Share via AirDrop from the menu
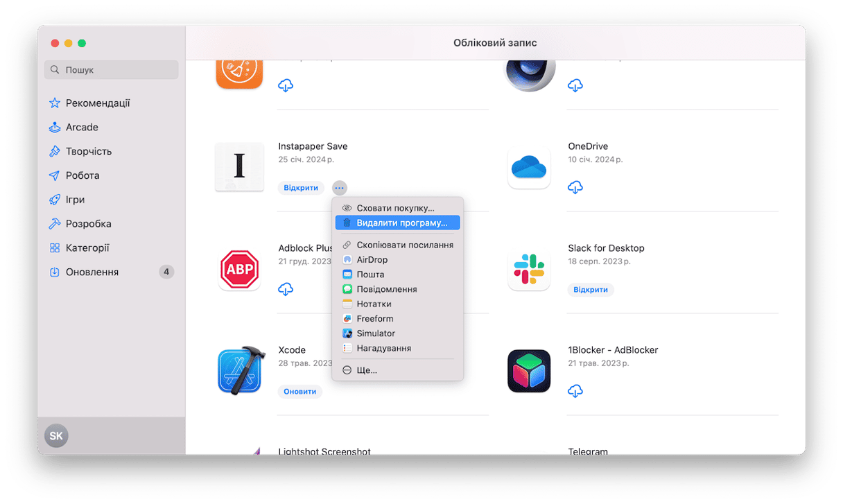The height and width of the screenshot is (504, 843). 372,260
